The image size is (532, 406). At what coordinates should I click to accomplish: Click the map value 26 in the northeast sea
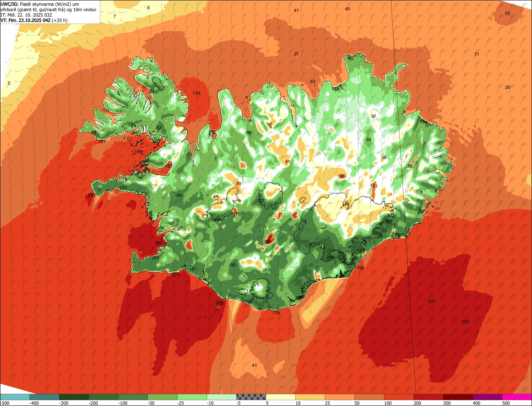(x=507, y=87)
